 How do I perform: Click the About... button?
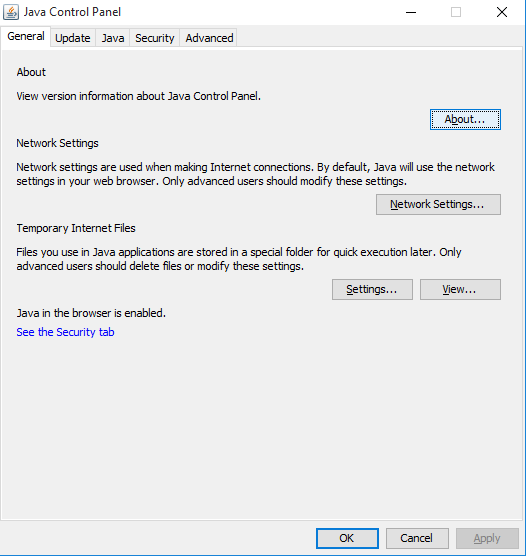(x=465, y=119)
